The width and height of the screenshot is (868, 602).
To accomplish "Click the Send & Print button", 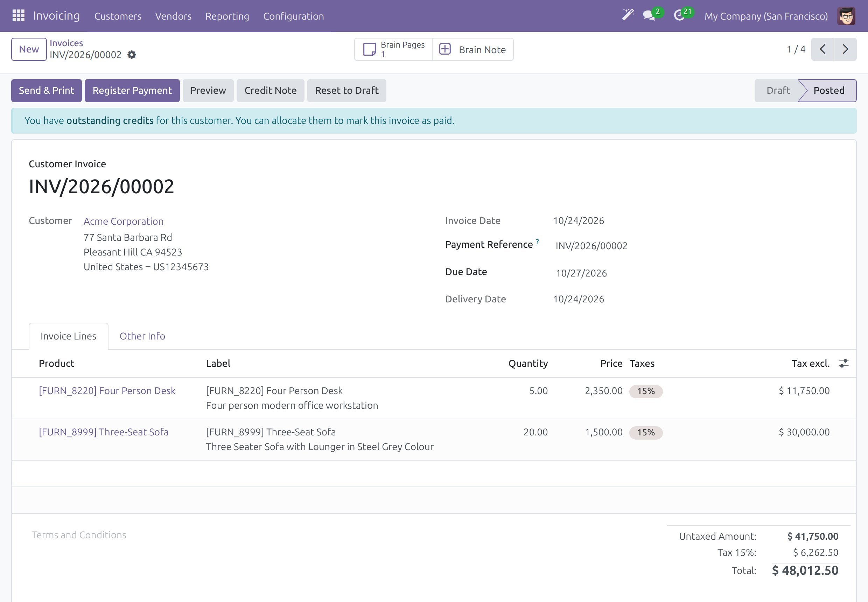I will click(47, 91).
